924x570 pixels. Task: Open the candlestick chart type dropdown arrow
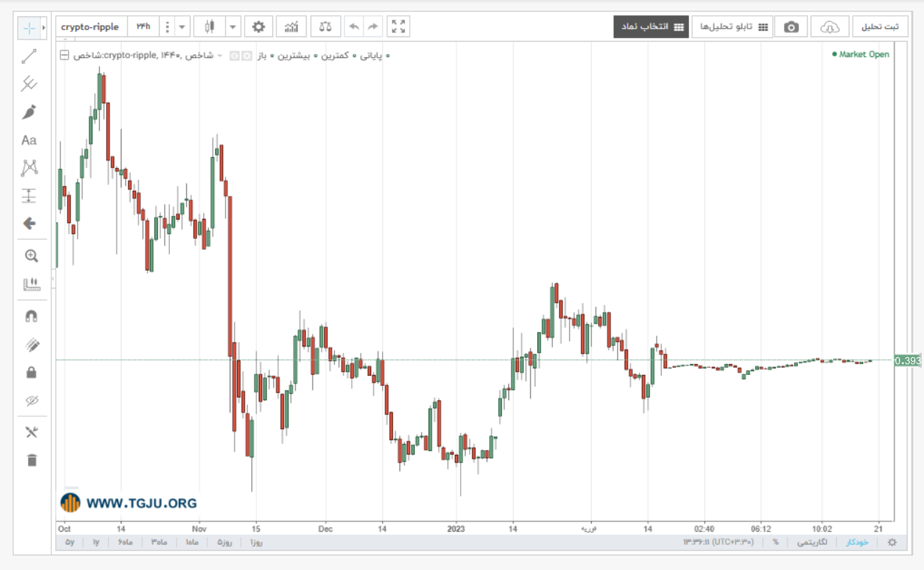coord(233,27)
